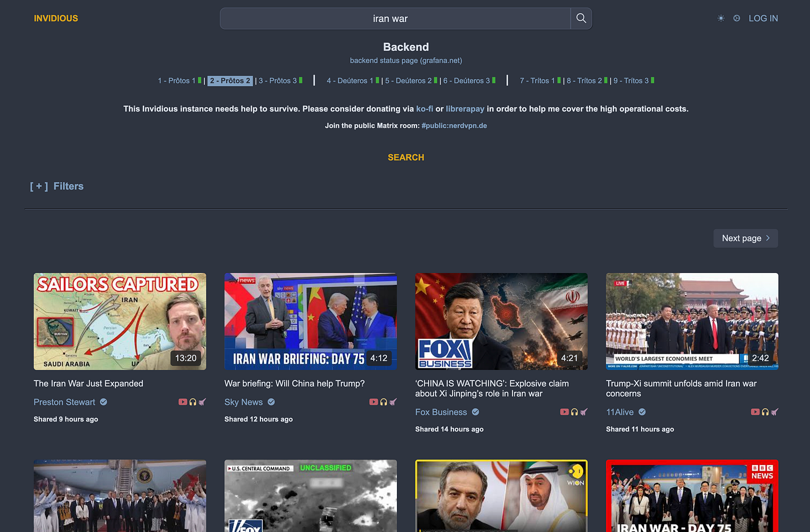
Task: Click headphones audio icon for Preston Stewart video
Action: [x=193, y=402]
